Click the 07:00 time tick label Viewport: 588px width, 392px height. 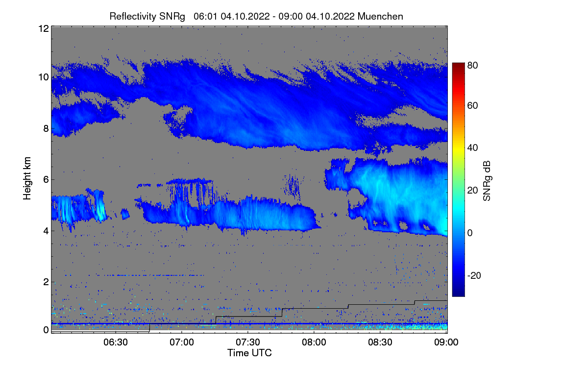pos(182,343)
